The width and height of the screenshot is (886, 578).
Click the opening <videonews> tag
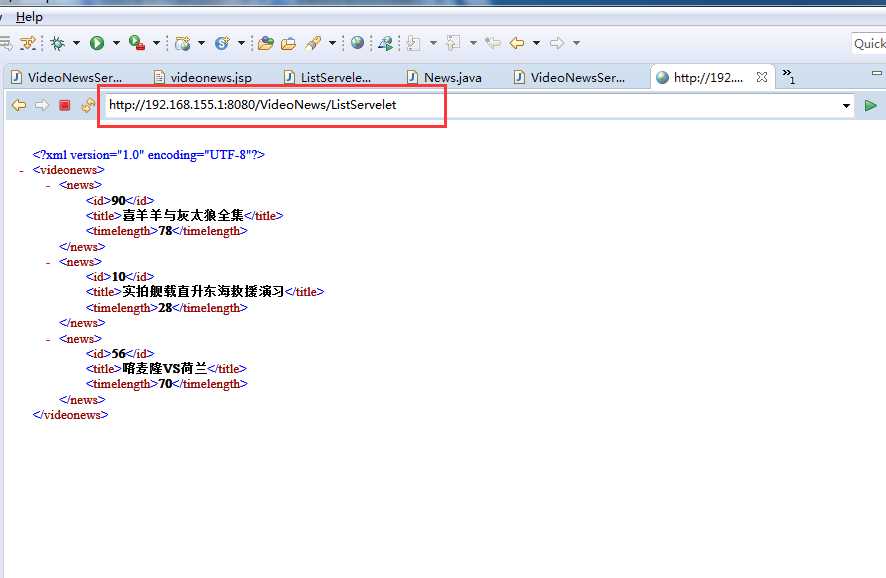(x=68, y=170)
